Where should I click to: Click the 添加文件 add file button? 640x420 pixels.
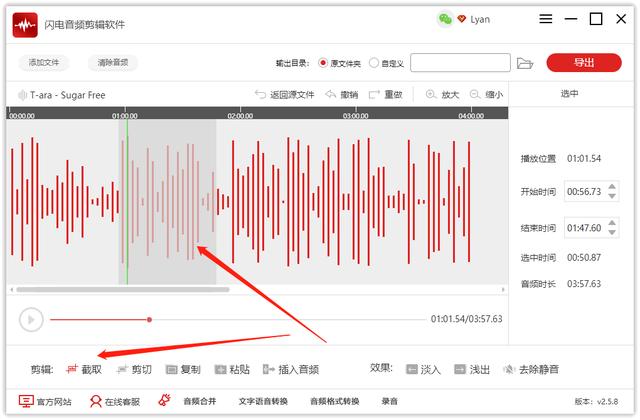pyautogui.click(x=44, y=63)
